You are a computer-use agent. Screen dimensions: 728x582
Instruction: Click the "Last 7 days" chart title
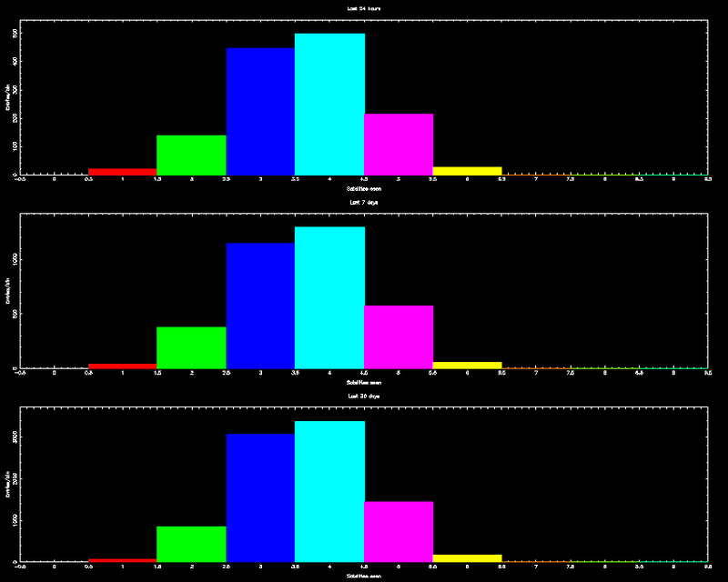(364, 202)
